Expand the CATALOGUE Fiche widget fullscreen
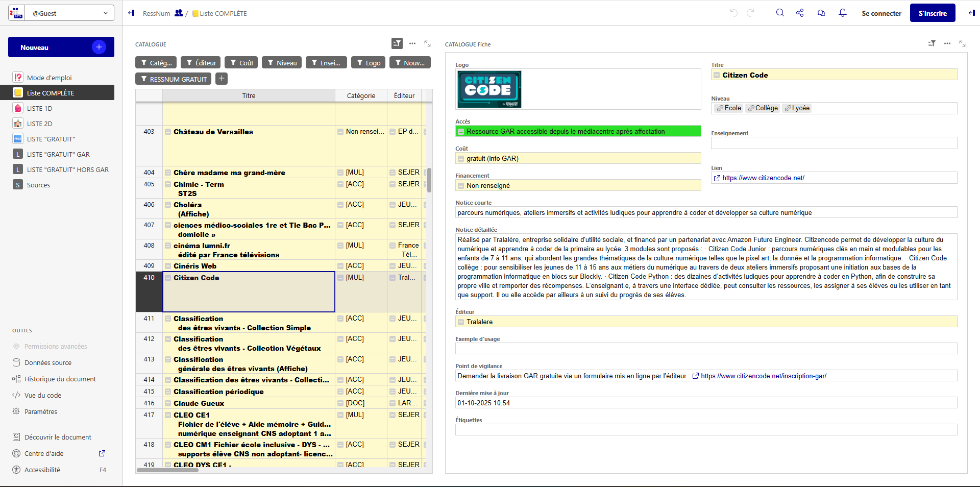980x487 pixels. [962, 44]
